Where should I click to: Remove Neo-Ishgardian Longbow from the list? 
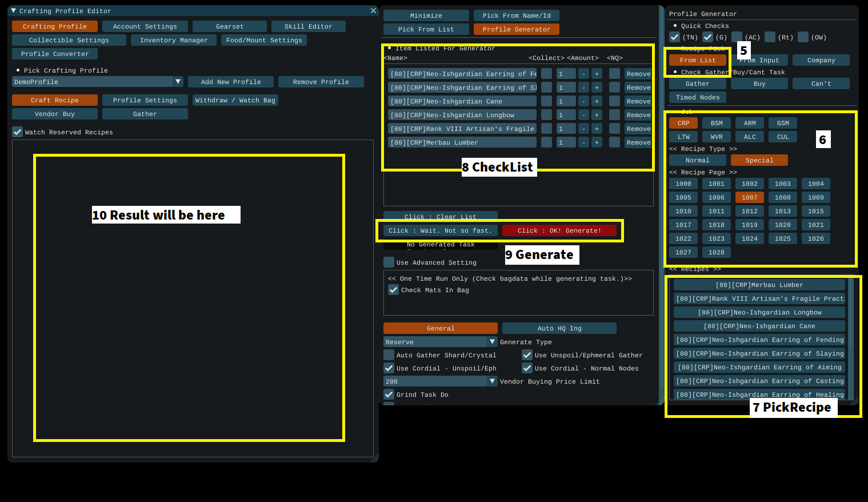(638, 115)
